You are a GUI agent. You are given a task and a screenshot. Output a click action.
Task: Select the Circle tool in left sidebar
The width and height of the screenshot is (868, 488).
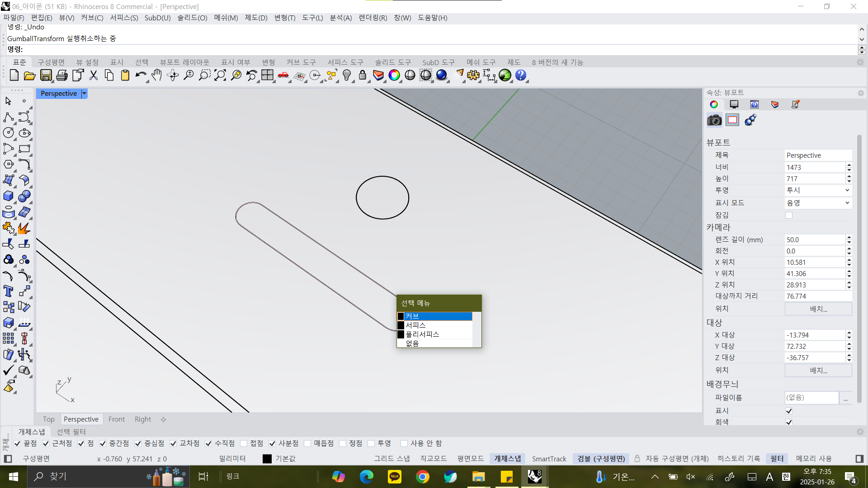point(8,133)
